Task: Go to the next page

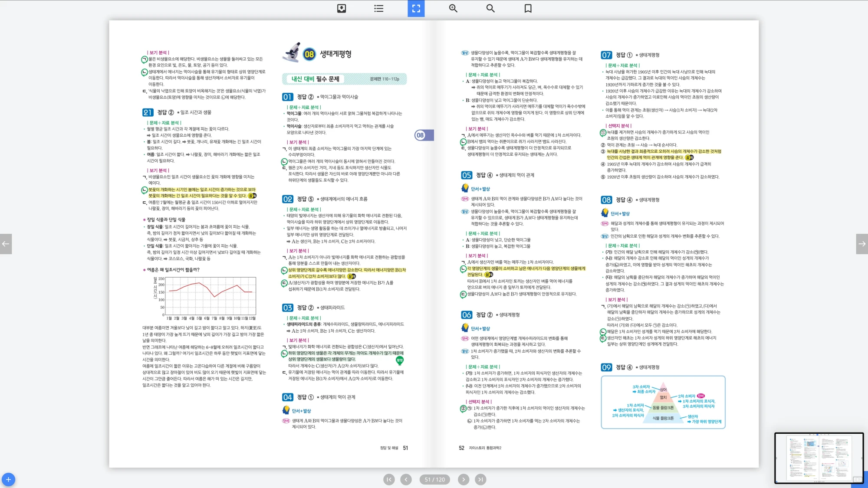Action: 463,479
